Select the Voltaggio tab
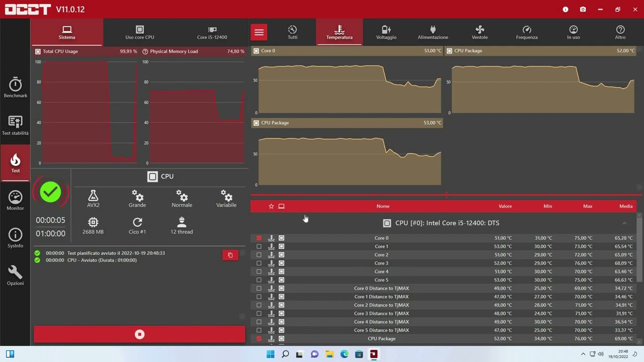644x362 pixels. 386,32
